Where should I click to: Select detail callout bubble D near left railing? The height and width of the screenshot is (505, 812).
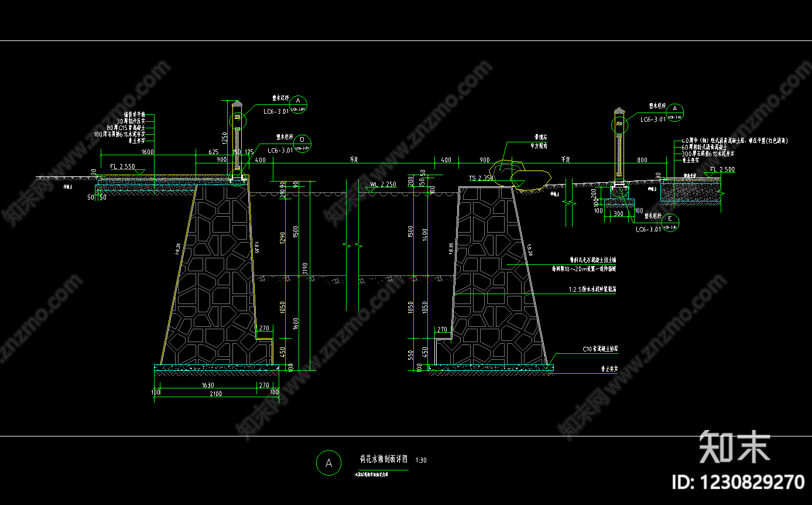[302, 144]
